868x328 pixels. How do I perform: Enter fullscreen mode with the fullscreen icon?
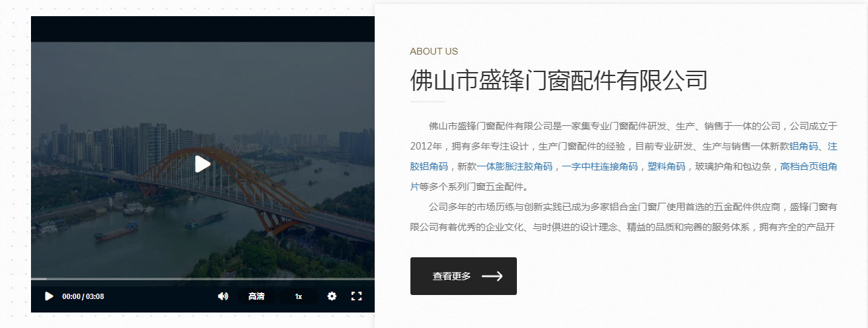point(356,296)
